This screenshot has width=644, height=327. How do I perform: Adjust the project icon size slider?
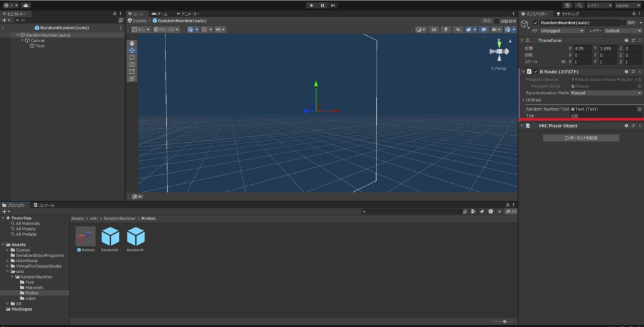click(505, 322)
